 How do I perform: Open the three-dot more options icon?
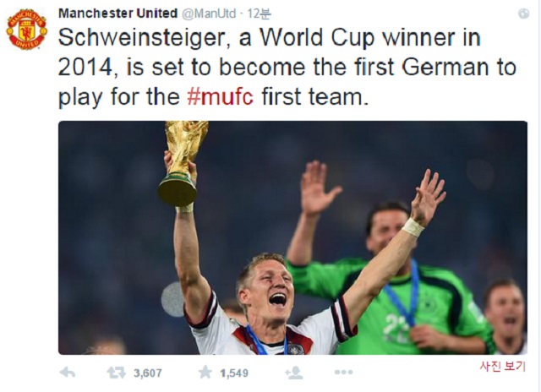tap(343, 372)
